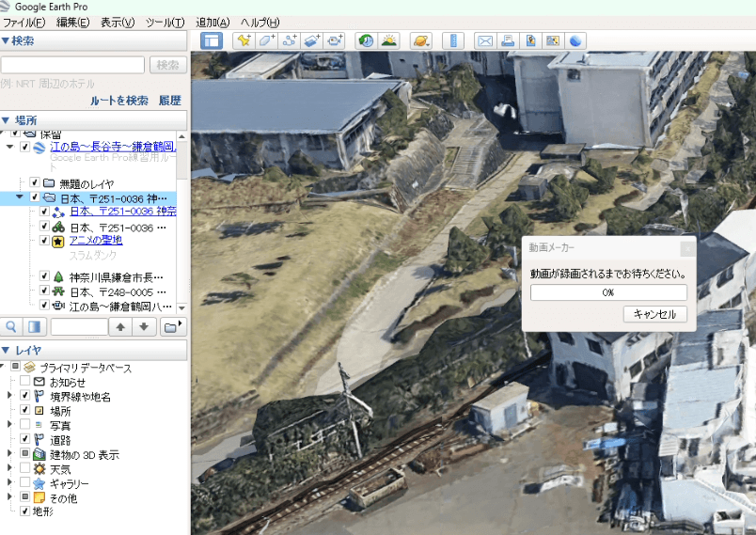
Task: Click the キャンセル button in movie dialog
Action: coord(654,314)
